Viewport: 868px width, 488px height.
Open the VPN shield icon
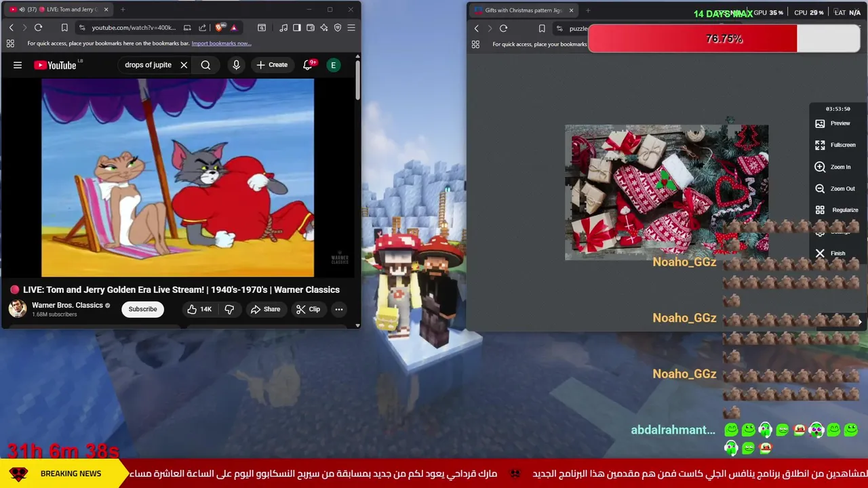[338, 28]
